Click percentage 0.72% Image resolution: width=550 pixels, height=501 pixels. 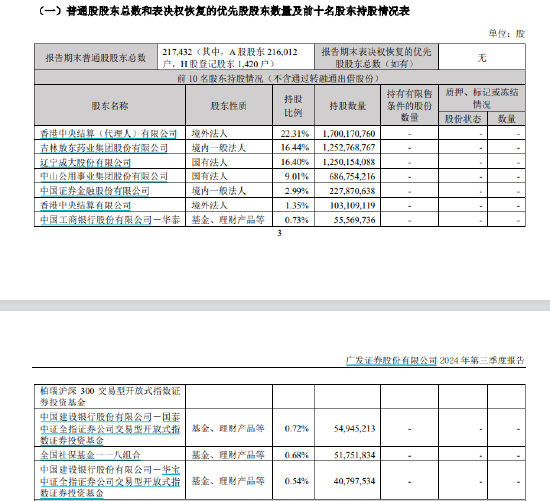(x=297, y=428)
